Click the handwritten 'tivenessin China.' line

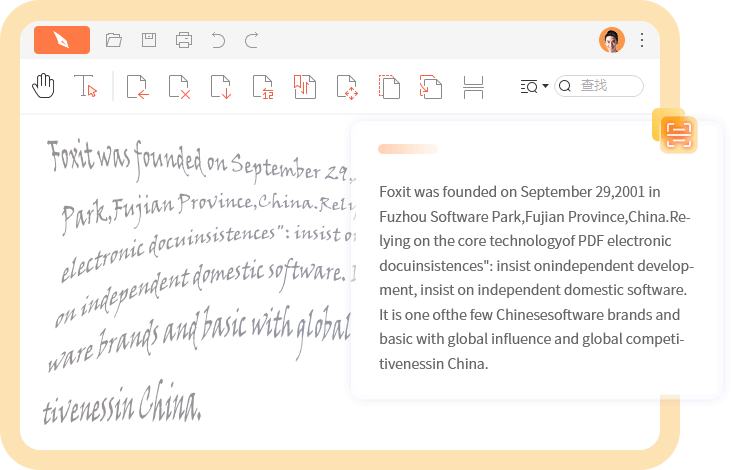click(122, 402)
